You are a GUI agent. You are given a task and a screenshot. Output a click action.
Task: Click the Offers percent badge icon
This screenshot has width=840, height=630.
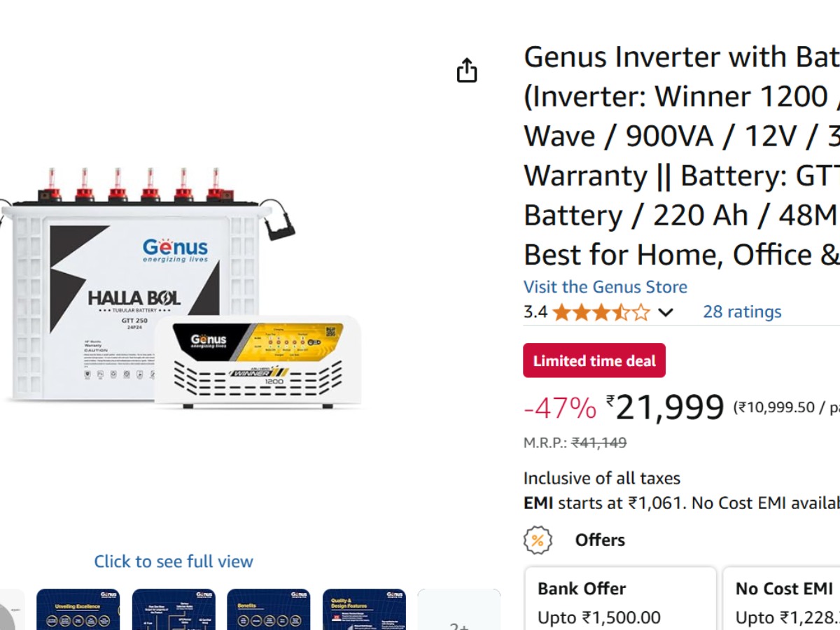[538, 540]
